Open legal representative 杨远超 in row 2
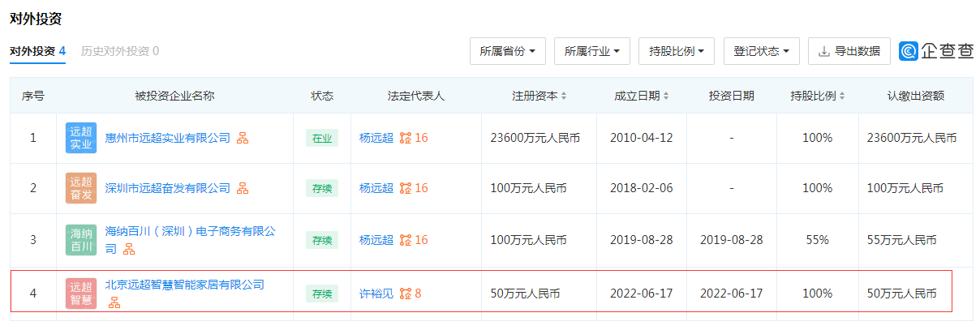Screen dimensions: 980x330 (x=376, y=188)
